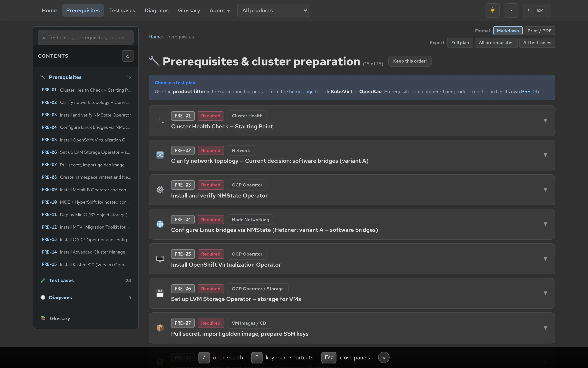Follow the home page link in the notice
The image size is (588, 368).
click(x=301, y=92)
